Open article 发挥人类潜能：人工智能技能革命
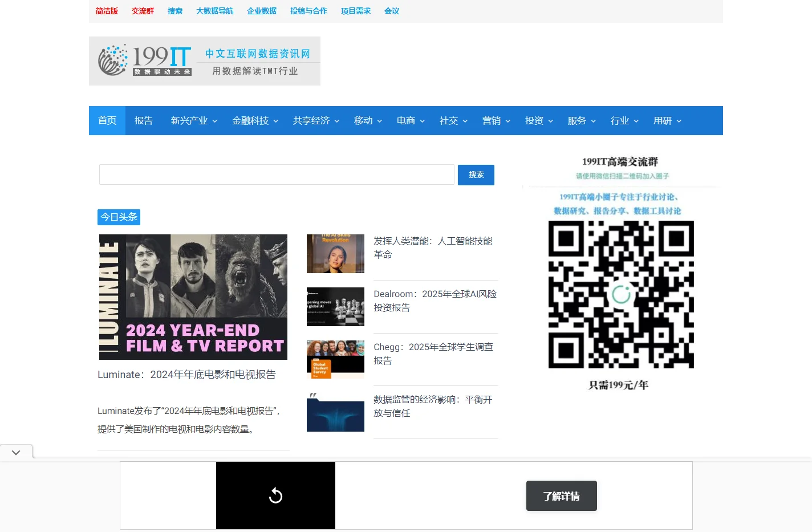This screenshot has height=532, width=812. point(433,248)
